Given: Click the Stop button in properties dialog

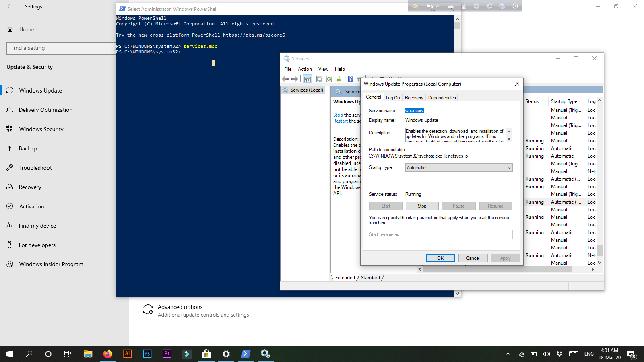Looking at the screenshot, I should pos(422,206).
